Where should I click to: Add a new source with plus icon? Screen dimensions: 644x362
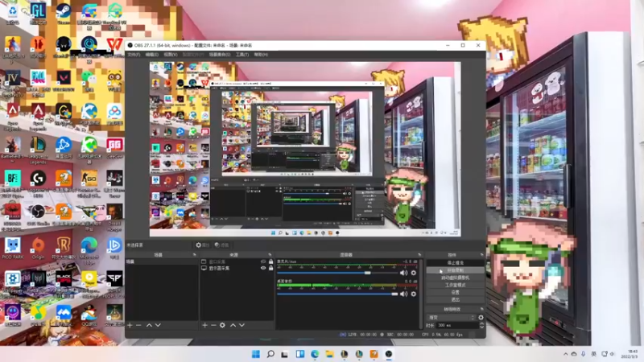point(204,325)
